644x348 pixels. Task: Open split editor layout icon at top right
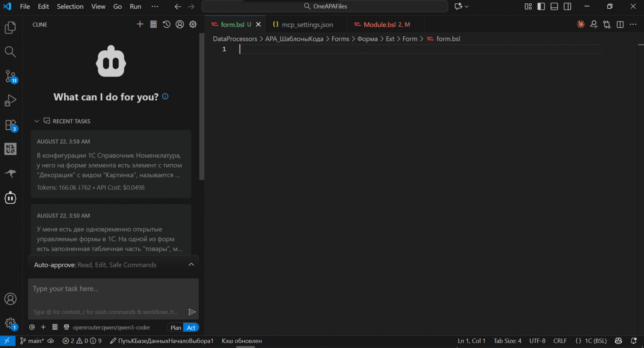click(x=620, y=24)
